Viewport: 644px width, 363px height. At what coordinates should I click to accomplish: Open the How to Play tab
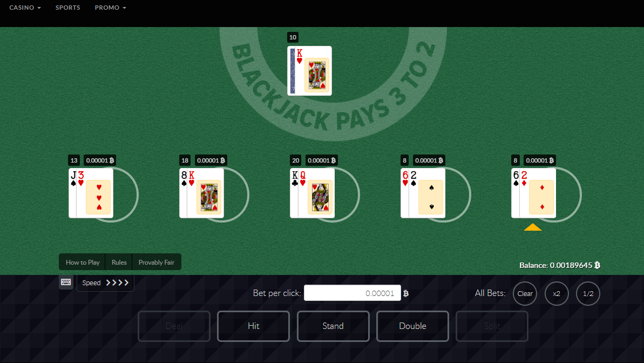tap(83, 263)
